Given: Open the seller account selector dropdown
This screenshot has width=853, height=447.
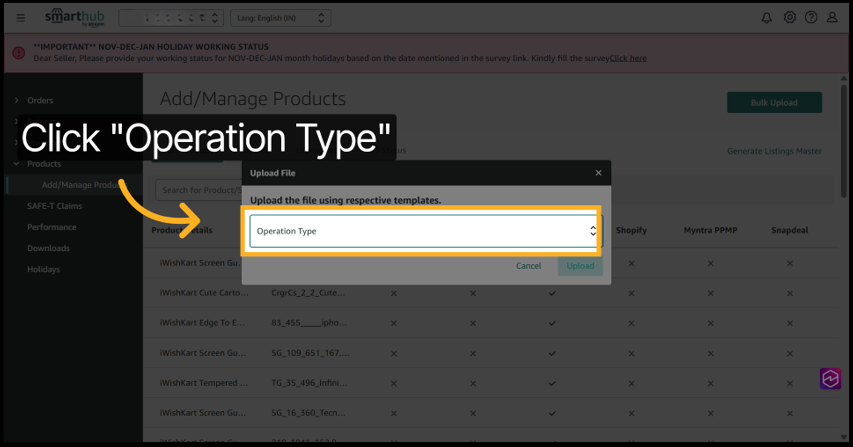Looking at the screenshot, I should tap(170, 18).
